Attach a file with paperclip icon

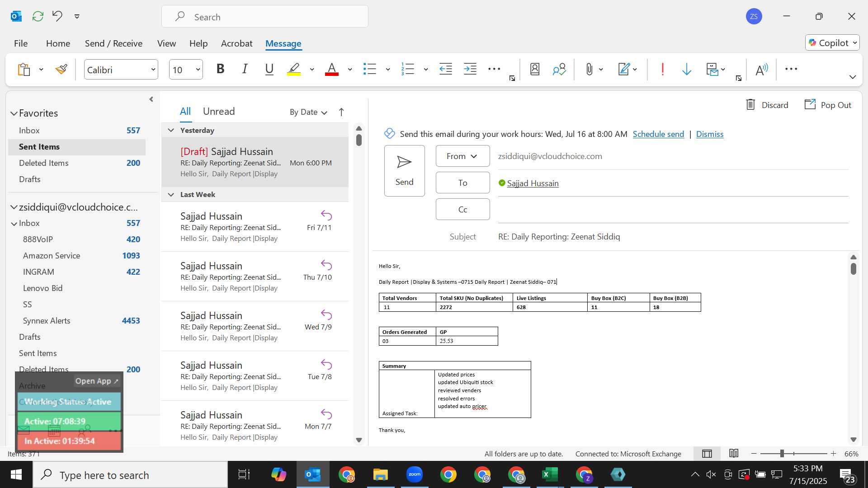[x=589, y=69]
